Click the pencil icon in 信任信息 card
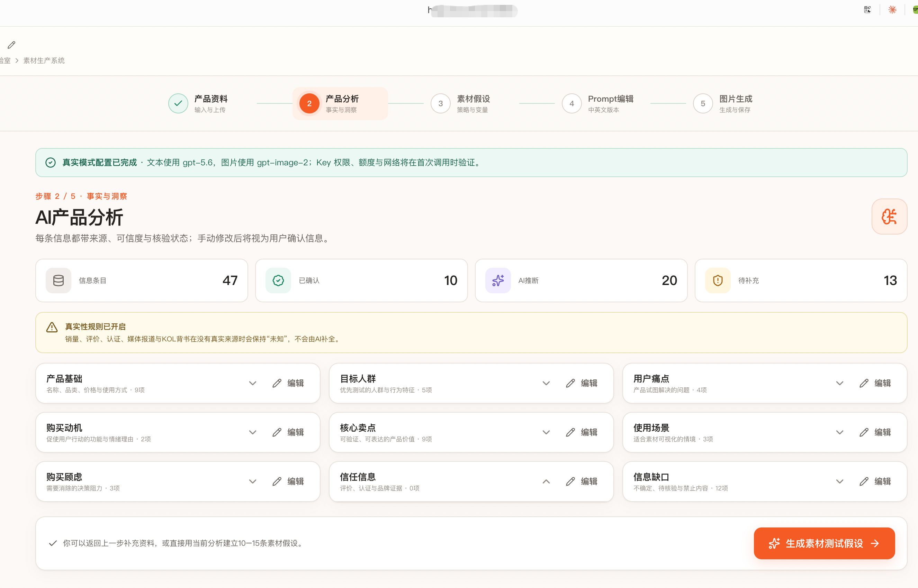 click(x=570, y=481)
